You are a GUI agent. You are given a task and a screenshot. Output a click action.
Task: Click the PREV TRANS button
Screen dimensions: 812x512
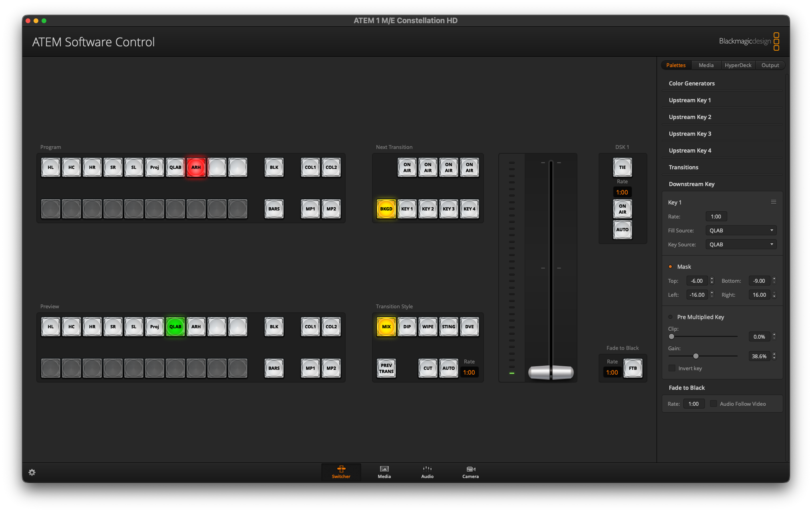tap(386, 368)
